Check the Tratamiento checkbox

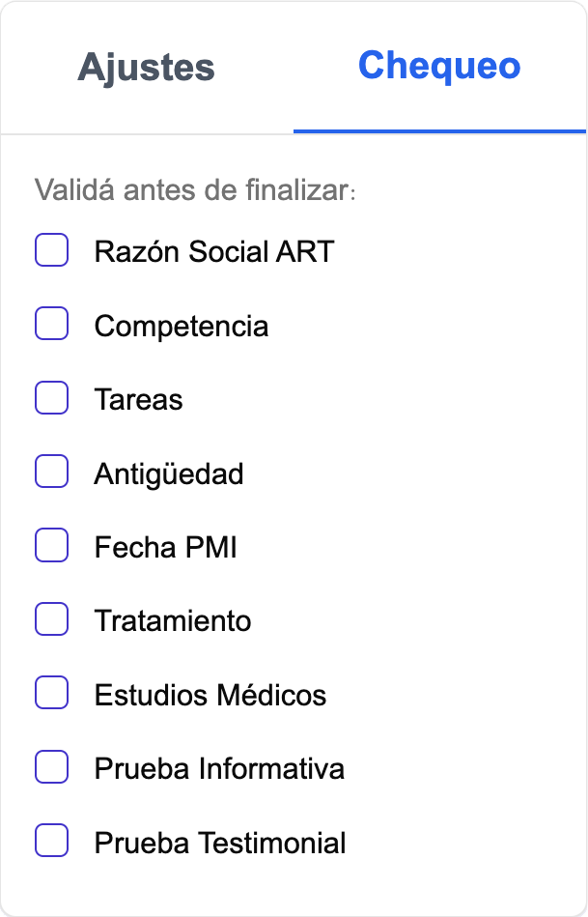[x=51, y=619]
